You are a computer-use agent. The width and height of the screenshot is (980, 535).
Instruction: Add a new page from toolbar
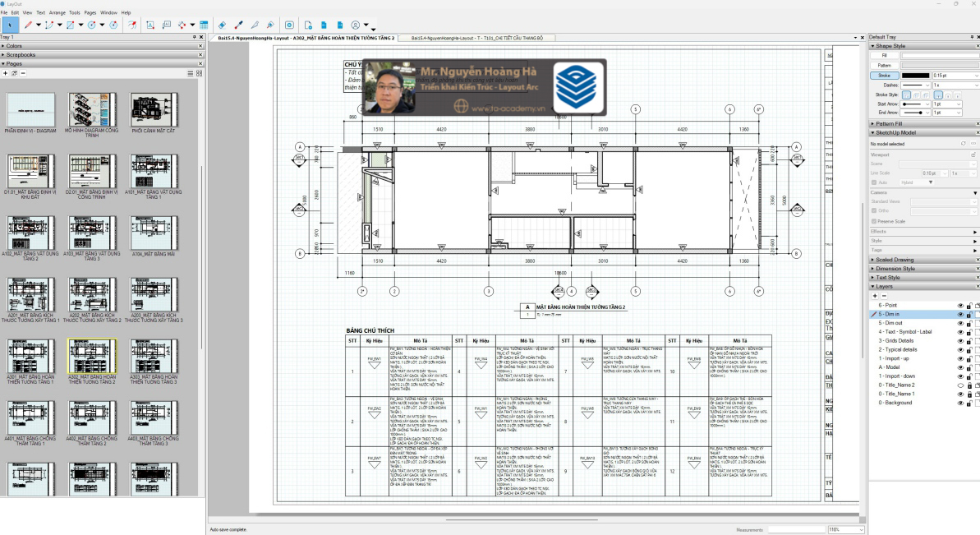point(308,25)
